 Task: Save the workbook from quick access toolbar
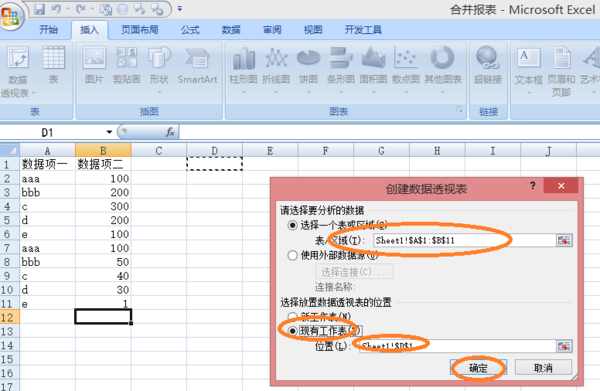click(x=39, y=9)
